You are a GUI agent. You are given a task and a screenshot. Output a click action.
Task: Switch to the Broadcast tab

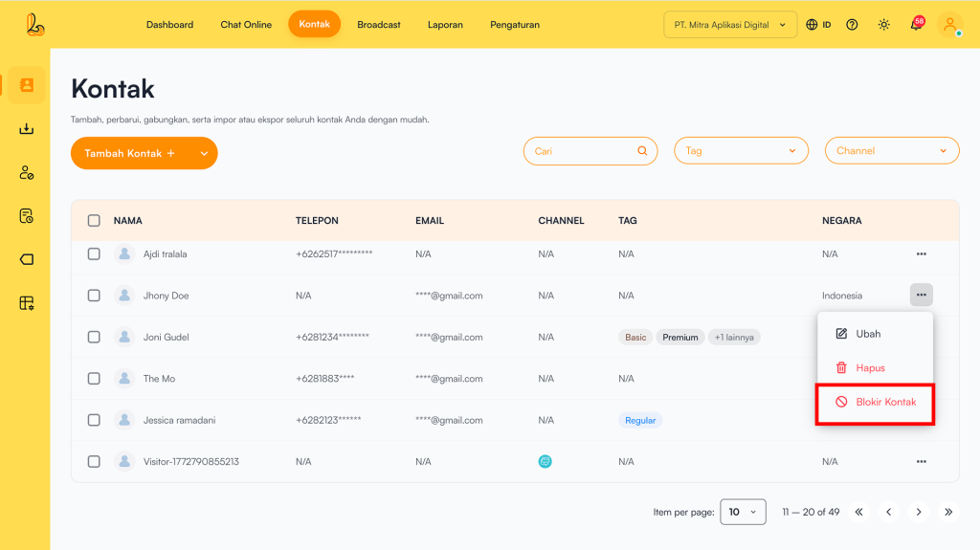[x=379, y=25]
